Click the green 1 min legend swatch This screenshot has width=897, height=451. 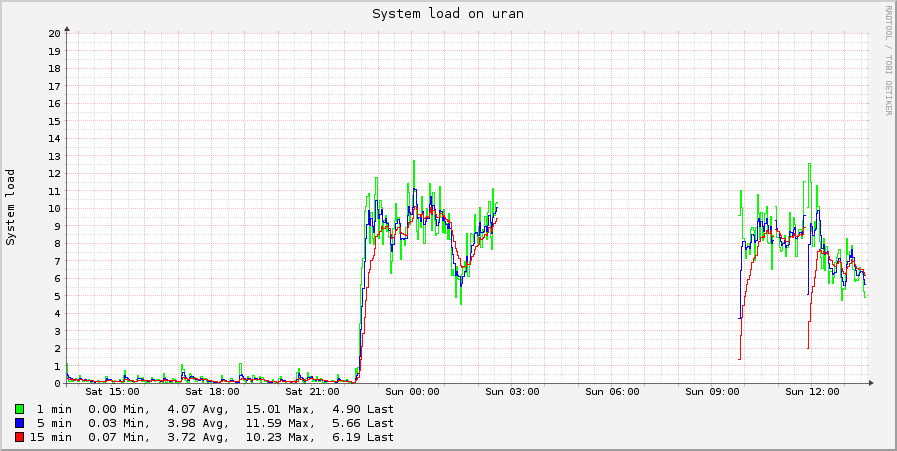[x=19, y=409]
